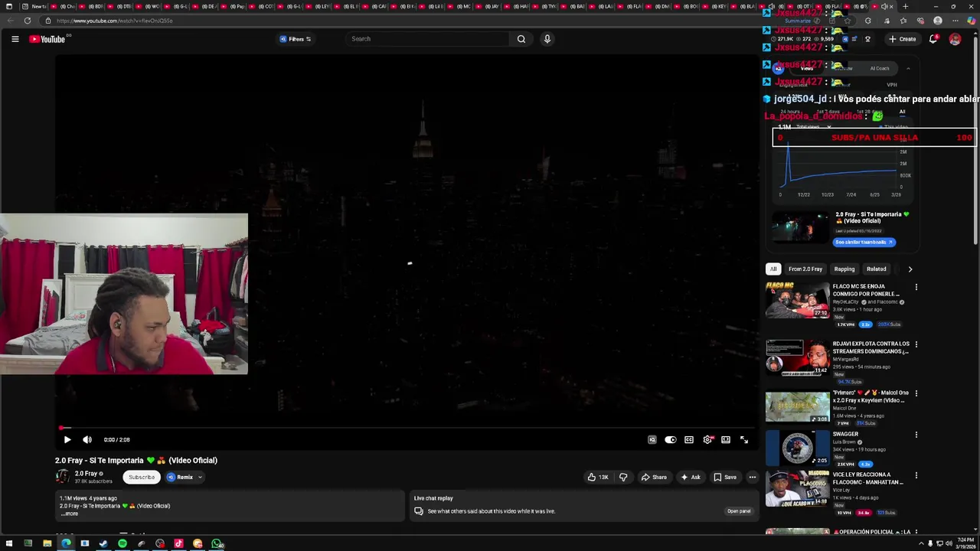Click the search magnifier button
The height and width of the screenshot is (551, 980).
coord(521,39)
